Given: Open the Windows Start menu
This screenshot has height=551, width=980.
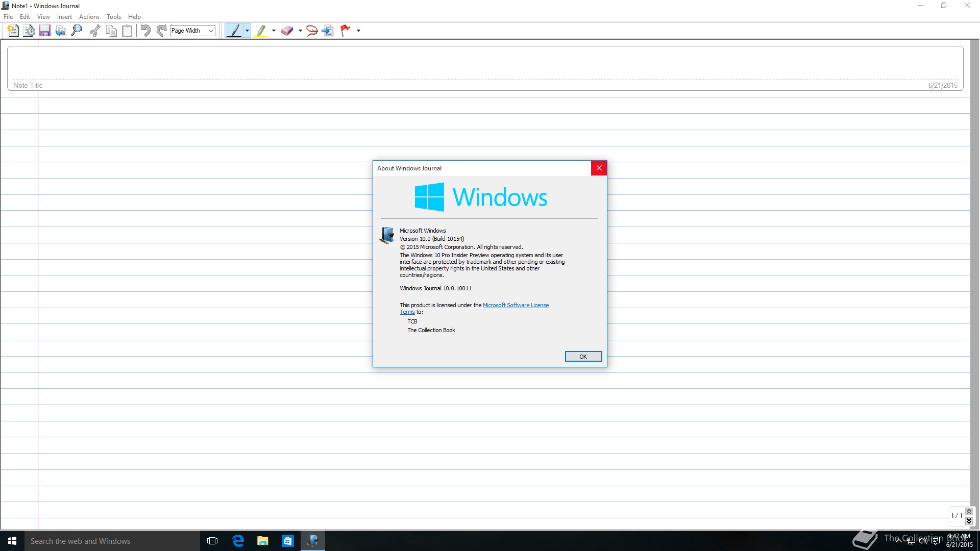Looking at the screenshot, I should (12, 541).
